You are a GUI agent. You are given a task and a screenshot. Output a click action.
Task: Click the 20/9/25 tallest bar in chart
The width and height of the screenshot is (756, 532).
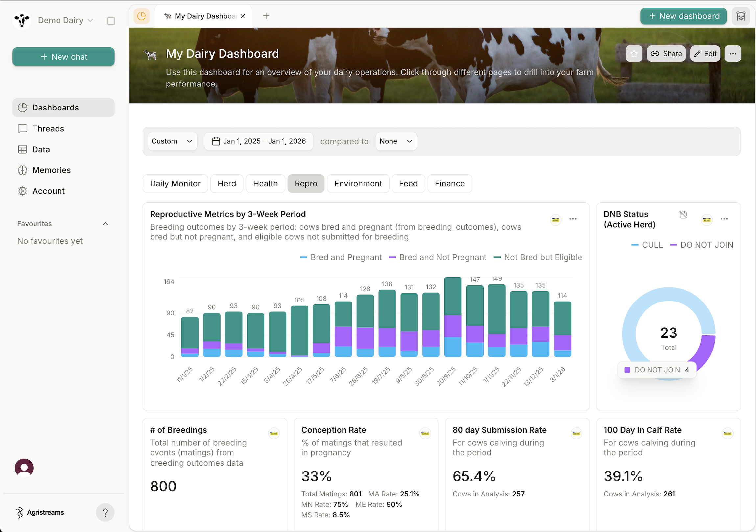pyautogui.click(x=453, y=317)
